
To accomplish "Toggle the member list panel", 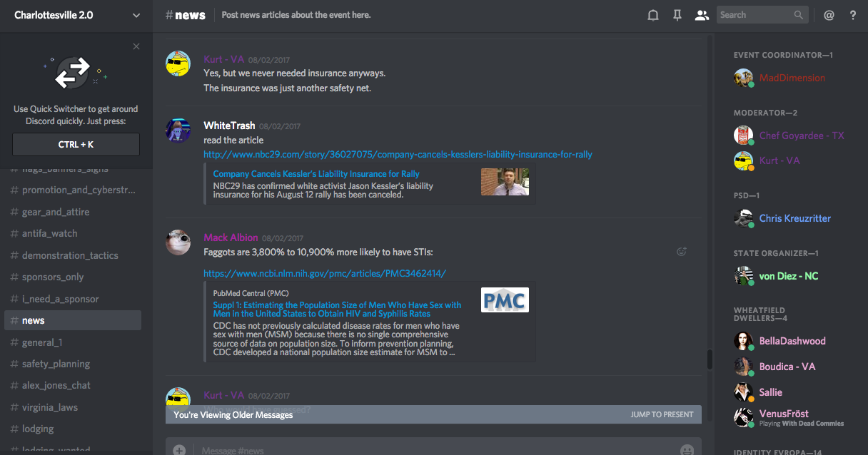I will click(x=702, y=15).
